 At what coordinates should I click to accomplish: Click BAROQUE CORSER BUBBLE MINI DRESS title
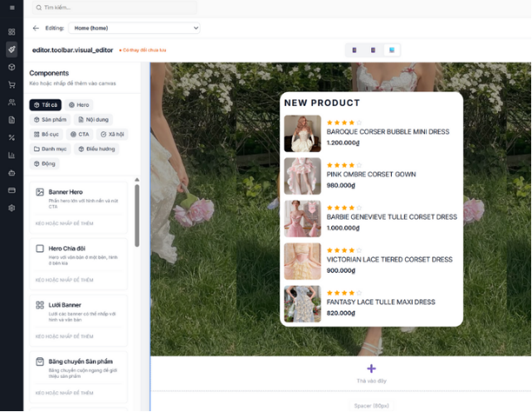pyautogui.click(x=388, y=132)
